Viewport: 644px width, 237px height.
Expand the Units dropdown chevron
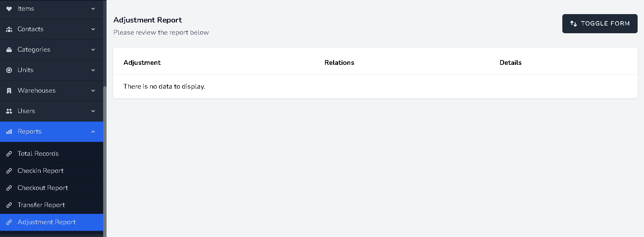(x=93, y=70)
